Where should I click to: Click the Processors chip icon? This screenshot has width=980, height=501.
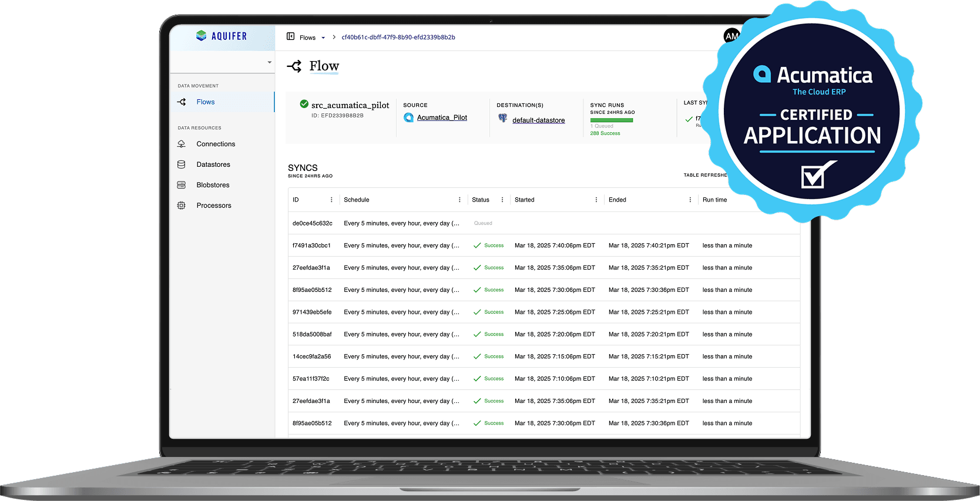point(182,206)
